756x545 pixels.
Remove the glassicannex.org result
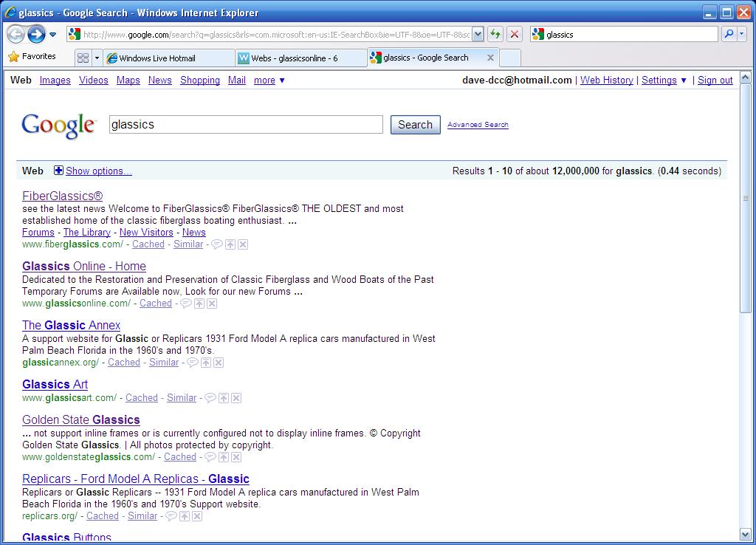219,362
